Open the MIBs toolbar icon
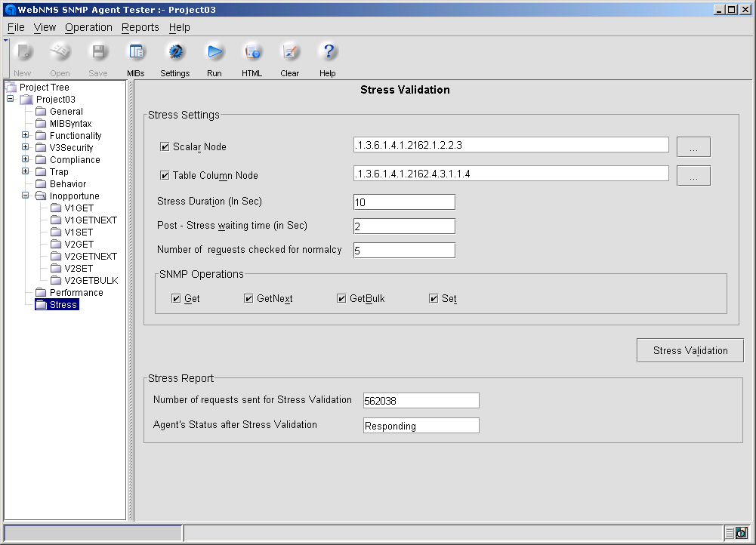 pyautogui.click(x=136, y=52)
